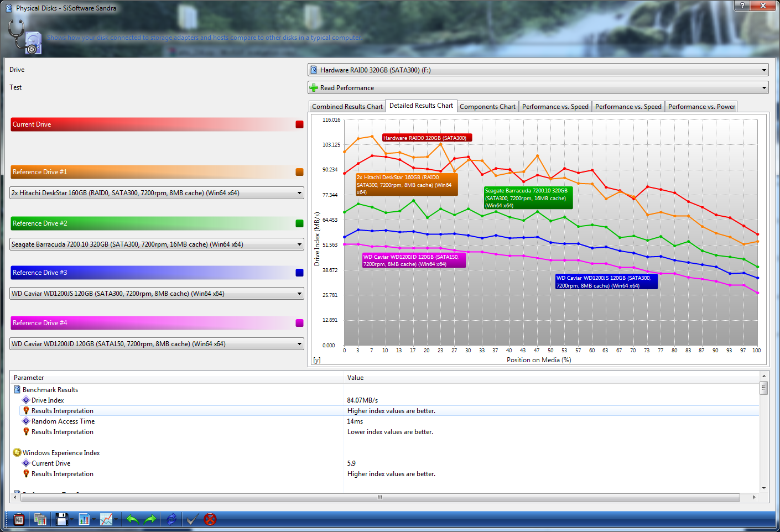Viewport: 780px width, 532px height.
Task: Click the red Current Drive color swatch
Action: (299, 124)
